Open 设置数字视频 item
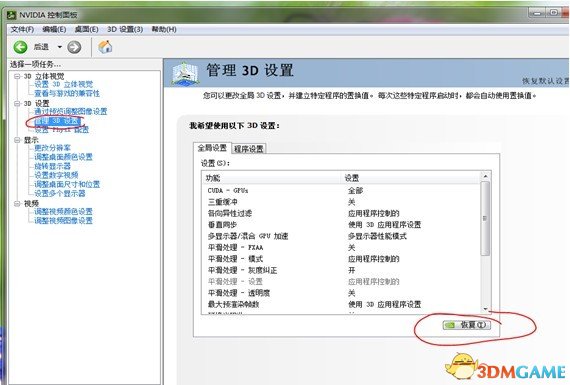Image resolution: width=570 pixels, height=385 pixels. (x=56, y=175)
